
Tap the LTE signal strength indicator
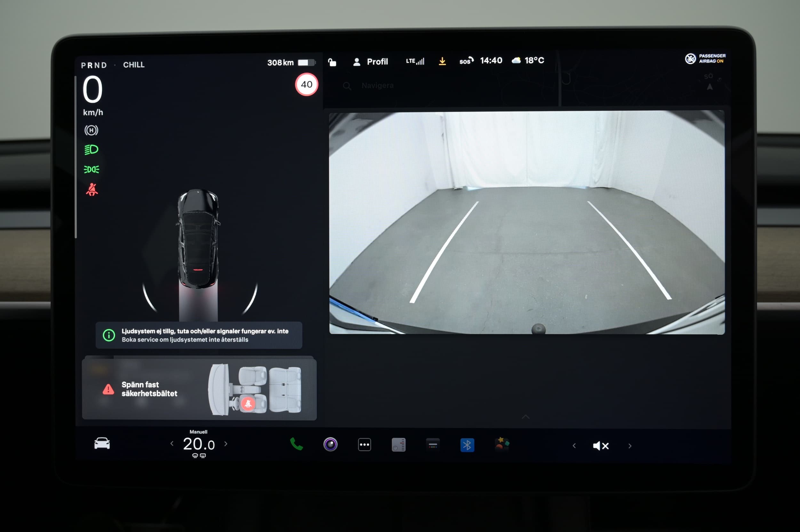(x=415, y=61)
